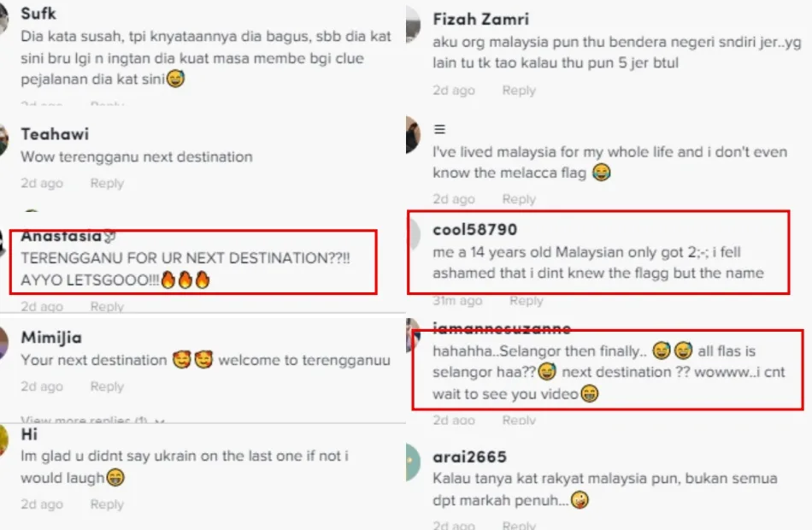
Task: Open Sufk's profile name
Action: [x=38, y=14]
